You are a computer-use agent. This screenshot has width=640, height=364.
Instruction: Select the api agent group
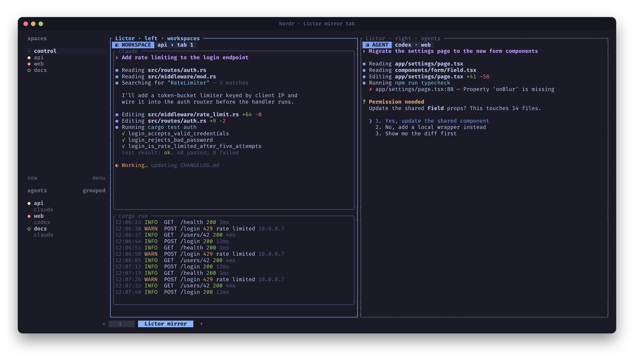point(39,203)
